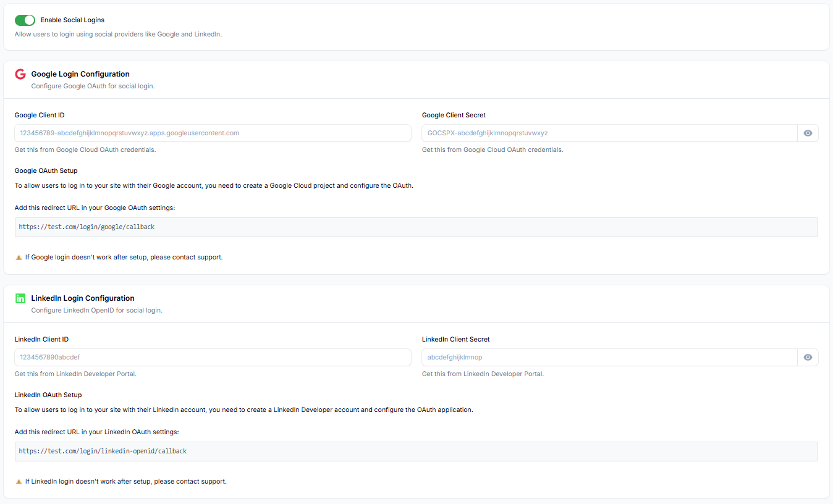Reveal the Google Client Secret with the eye icon
This screenshot has height=504, width=833.
[x=808, y=133]
